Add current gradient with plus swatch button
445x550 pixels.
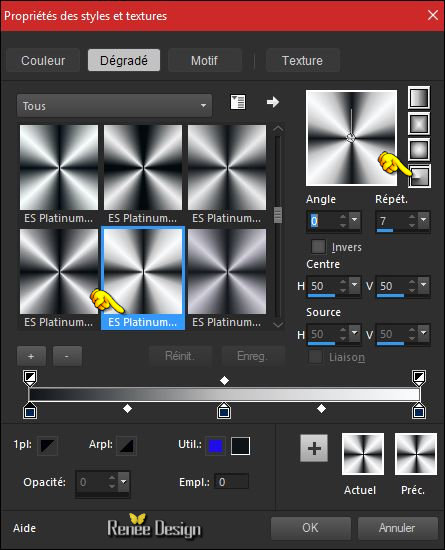click(314, 448)
